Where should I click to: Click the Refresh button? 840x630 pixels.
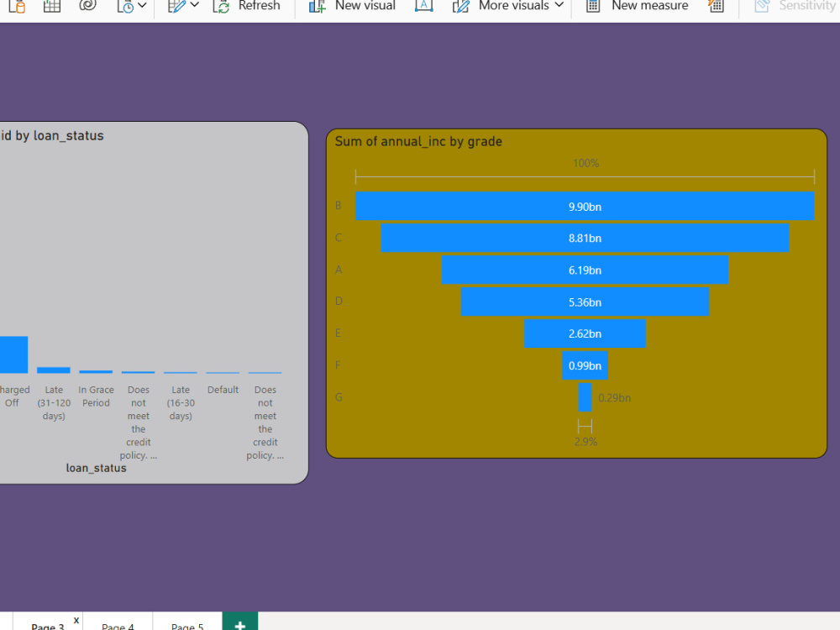tap(246, 6)
